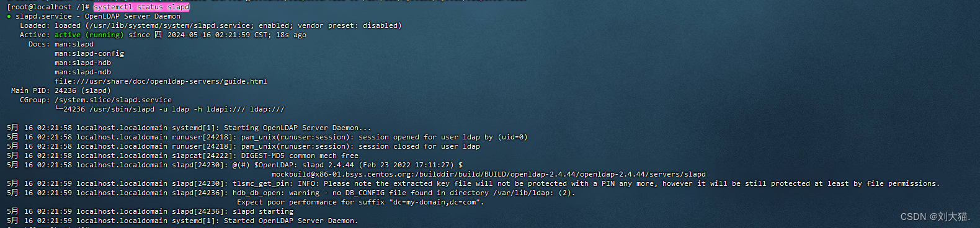This screenshot has width=980, height=228.
Task: Click the CGroup /system.slice/slapd.service path
Action: coord(113,100)
